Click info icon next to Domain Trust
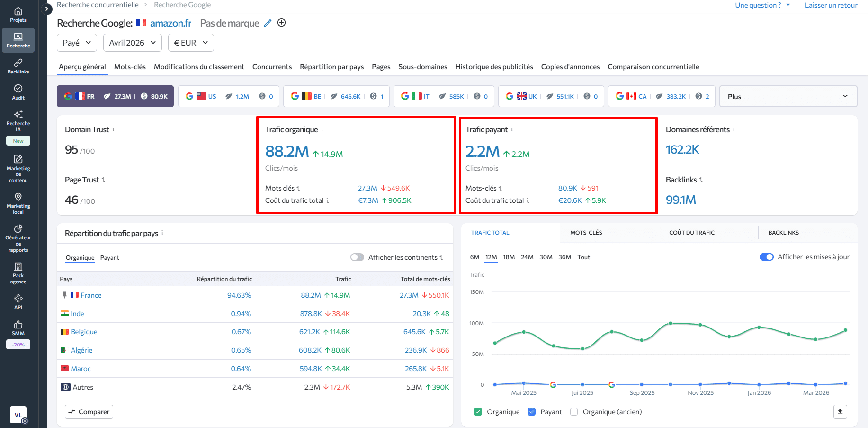This screenshot has height=428, width=868. 113,129
